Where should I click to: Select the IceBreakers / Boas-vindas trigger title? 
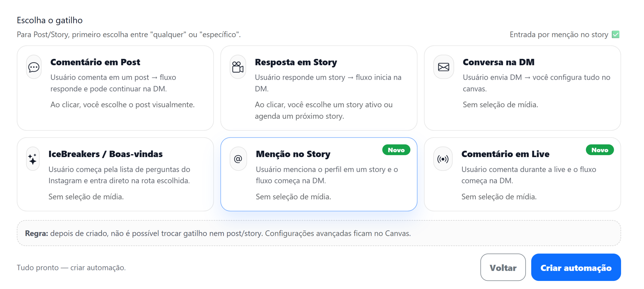(x=106, y=154)
